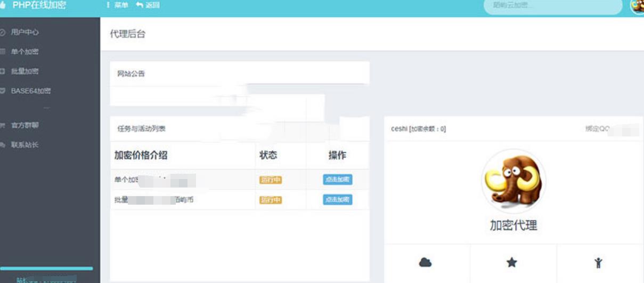
Task: Click the person icon under 加密代理
Action: pyautogui.click(x=598, y=262)
